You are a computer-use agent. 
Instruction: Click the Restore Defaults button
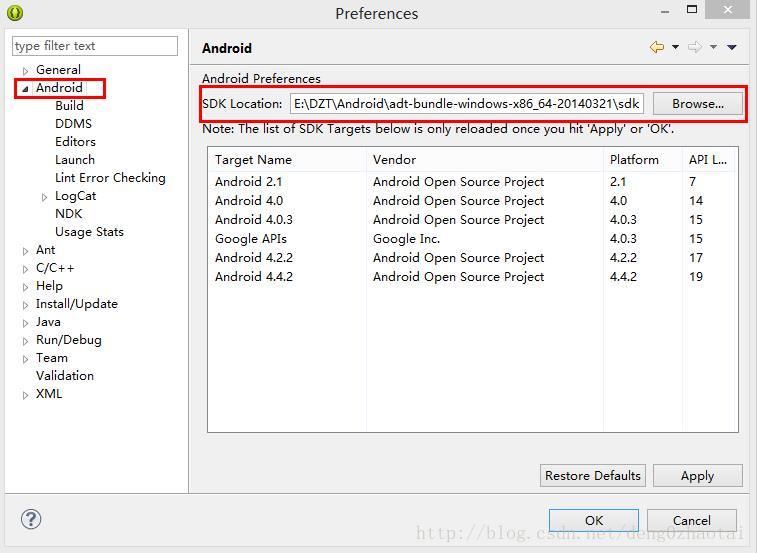592,476
